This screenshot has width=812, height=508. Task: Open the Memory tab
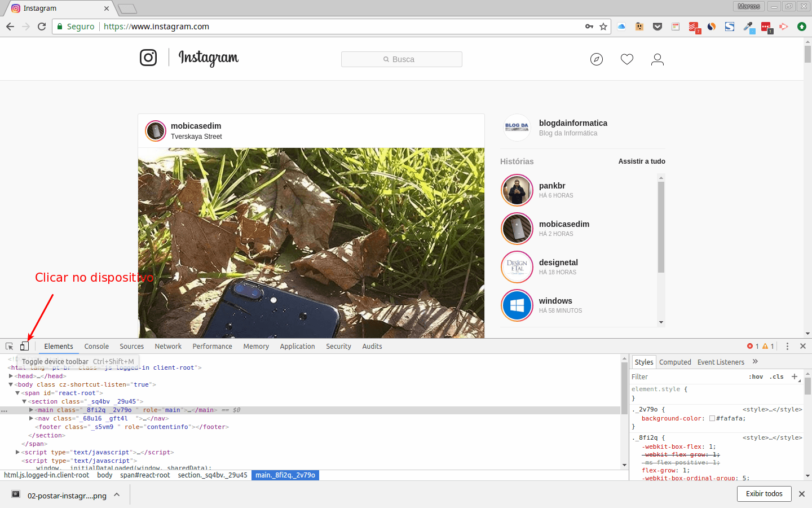(x=256, y=346)
